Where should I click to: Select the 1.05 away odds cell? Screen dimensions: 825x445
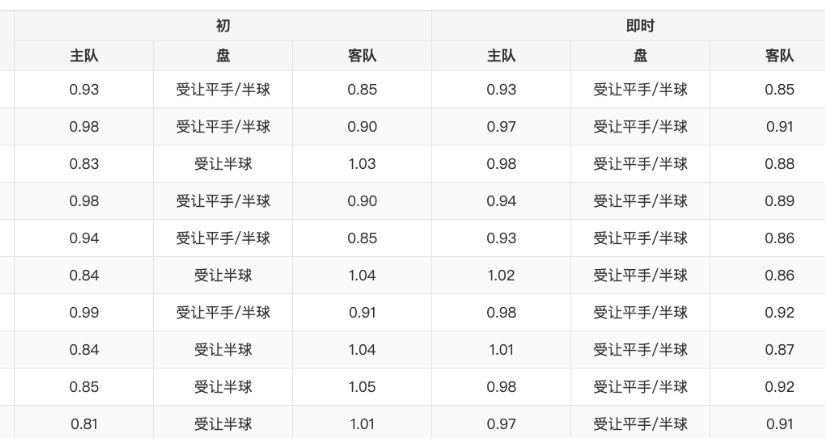click(361, 387)
